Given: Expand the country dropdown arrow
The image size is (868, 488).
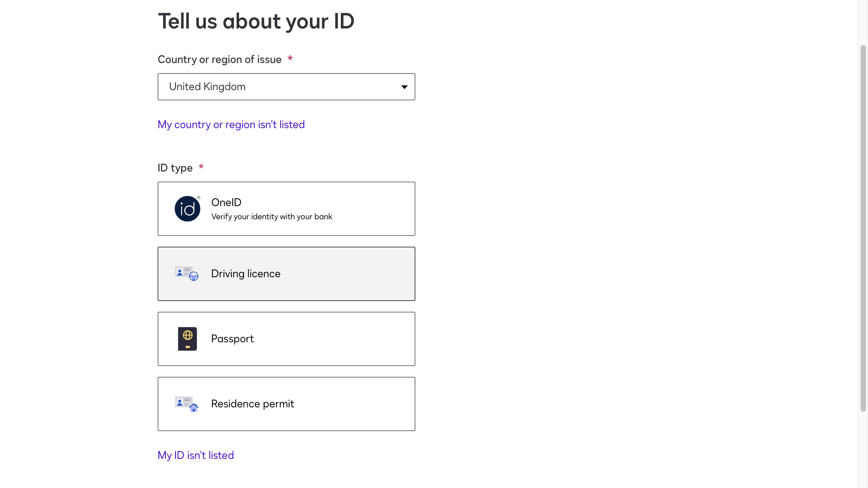Looking at the screenshot, I should 404,87.
